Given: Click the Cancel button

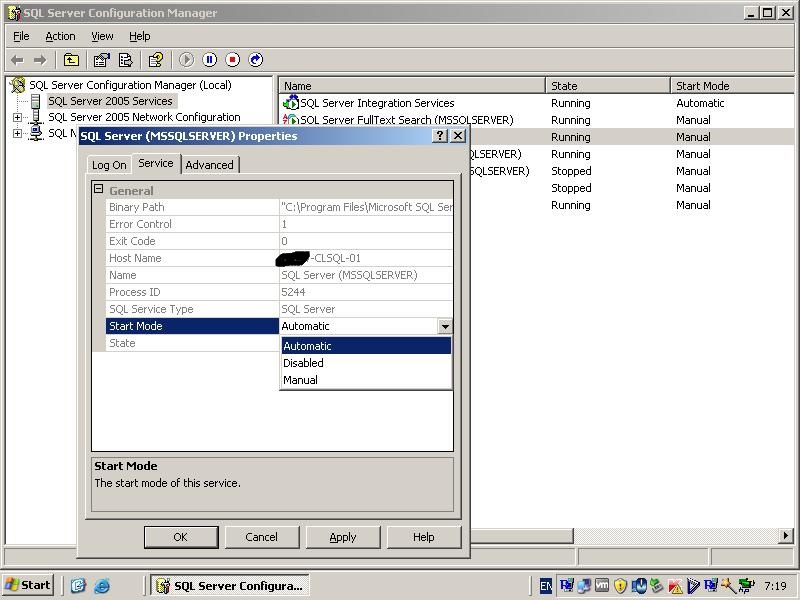Looking at the screenshot, I should [x=262, y=537].
